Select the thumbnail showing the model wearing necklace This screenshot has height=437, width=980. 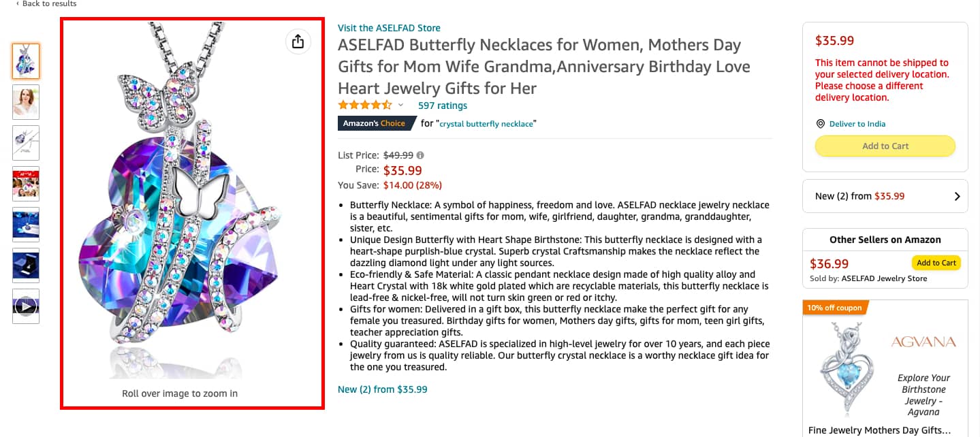pos(25,102)
